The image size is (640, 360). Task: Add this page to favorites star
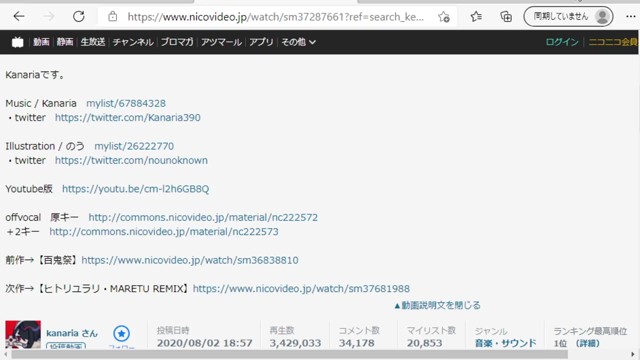[x=444, y=17]
